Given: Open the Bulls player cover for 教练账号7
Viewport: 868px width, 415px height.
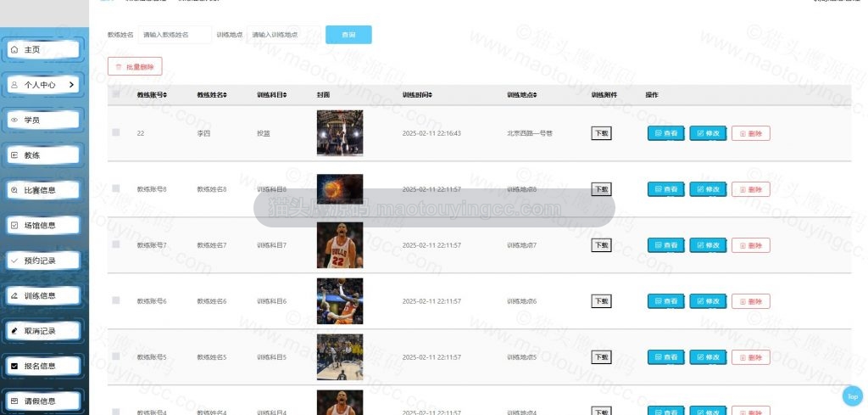Looking at the screenshot, I should tap(340, 245).
